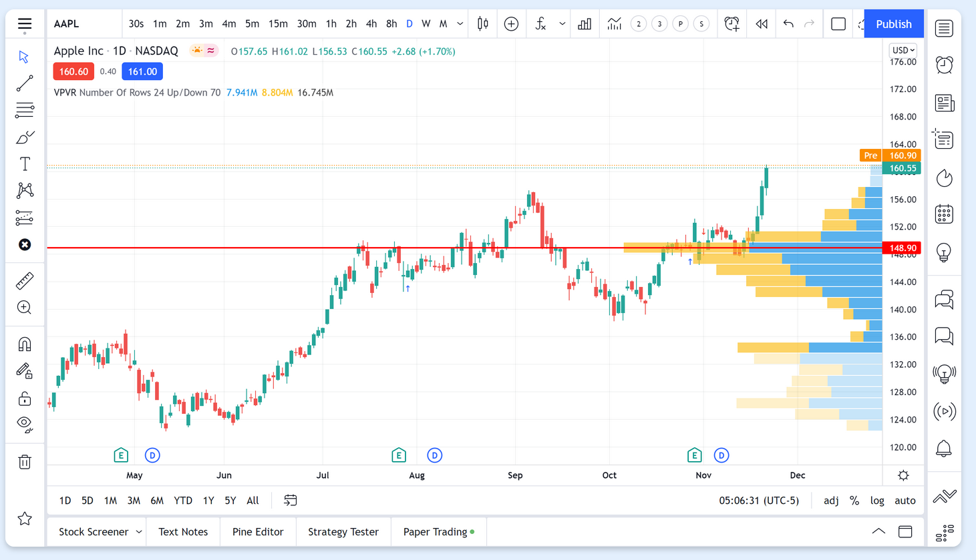Undo the last action
Screen dimensions: 976x560
(788, 24)
